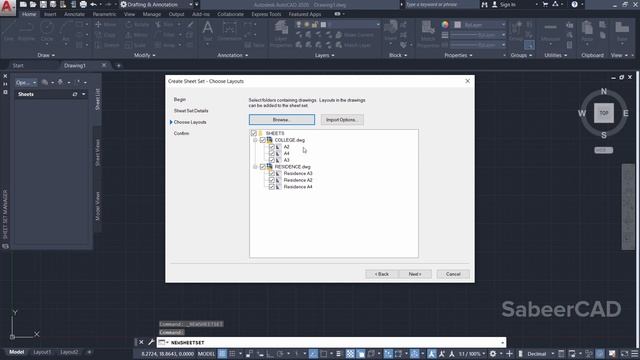Open Layer Properties in the Layers panel
The width and height of the screenshot is (640, 360).
(281, 33)
